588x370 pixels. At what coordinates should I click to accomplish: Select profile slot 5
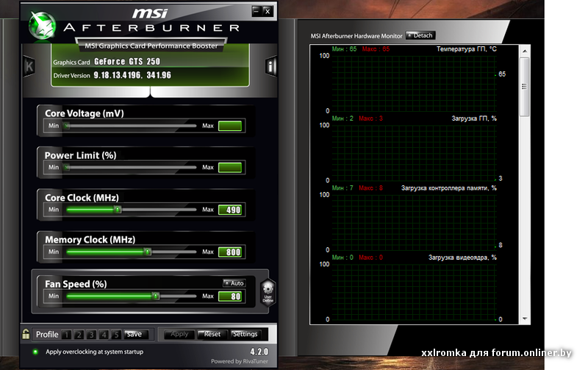pos(116,335)
